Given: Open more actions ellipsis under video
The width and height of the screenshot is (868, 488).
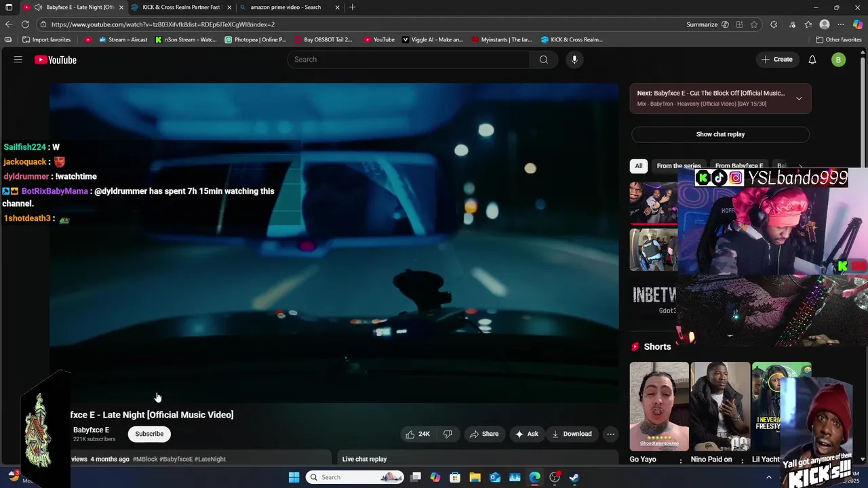Looking at the screenshot, I should 610,434.
